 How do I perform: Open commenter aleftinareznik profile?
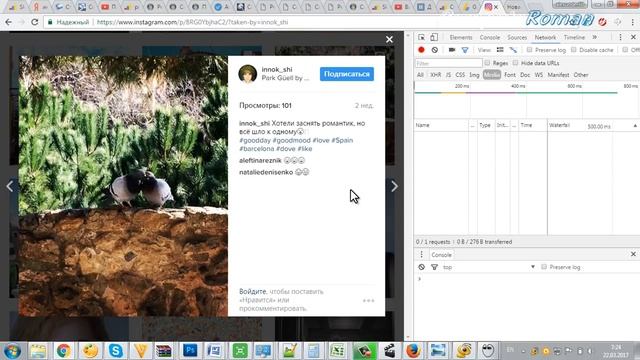[260, 160]
